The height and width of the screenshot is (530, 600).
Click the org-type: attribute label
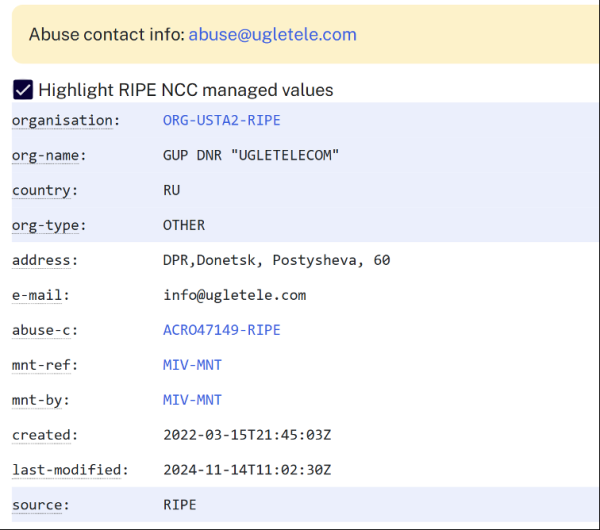coord(49,225)
